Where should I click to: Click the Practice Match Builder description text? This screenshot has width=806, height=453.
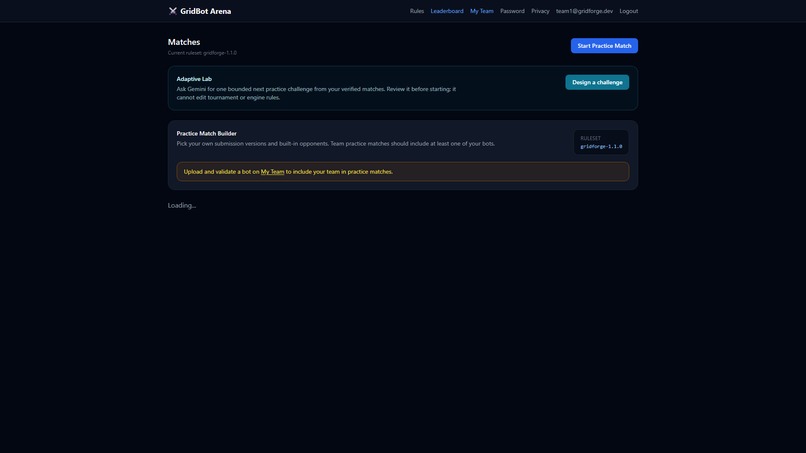(336, 143)
